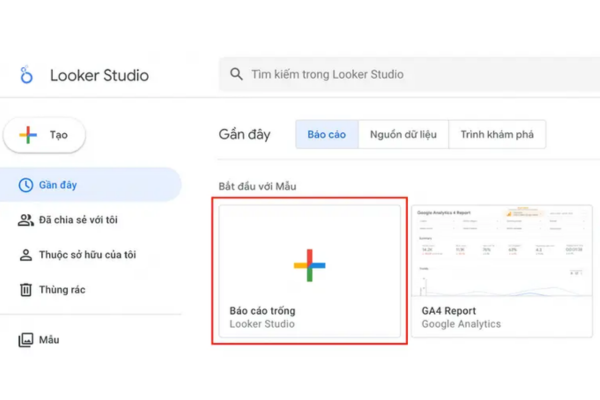Click the Looker Studio title text in the header

[x=99, y=75]
